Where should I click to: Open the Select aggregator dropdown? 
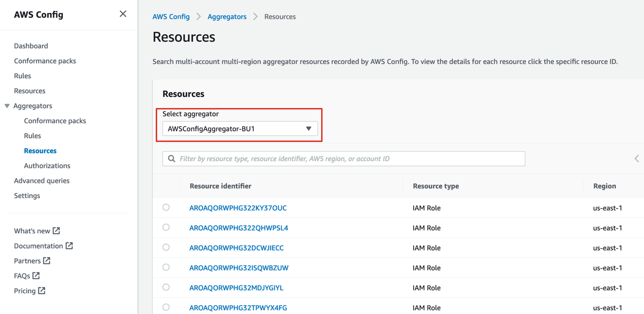239,128
